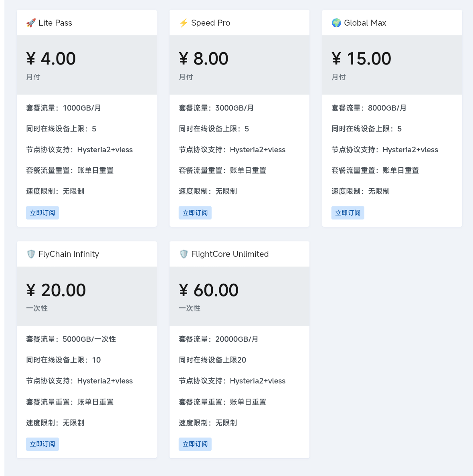Click 月付 under the ¥ 15.00 price
This screenshot has height=476, width=473.
(x=338, y=77)
